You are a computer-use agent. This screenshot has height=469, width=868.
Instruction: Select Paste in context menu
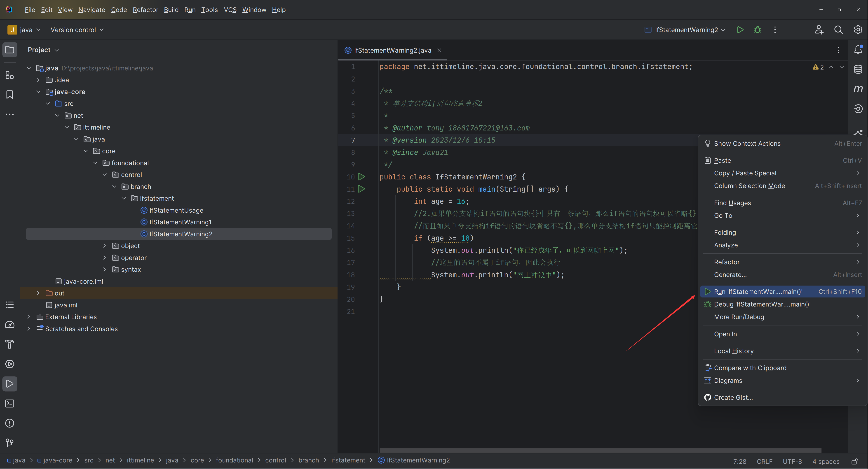(x=782, y=161)
